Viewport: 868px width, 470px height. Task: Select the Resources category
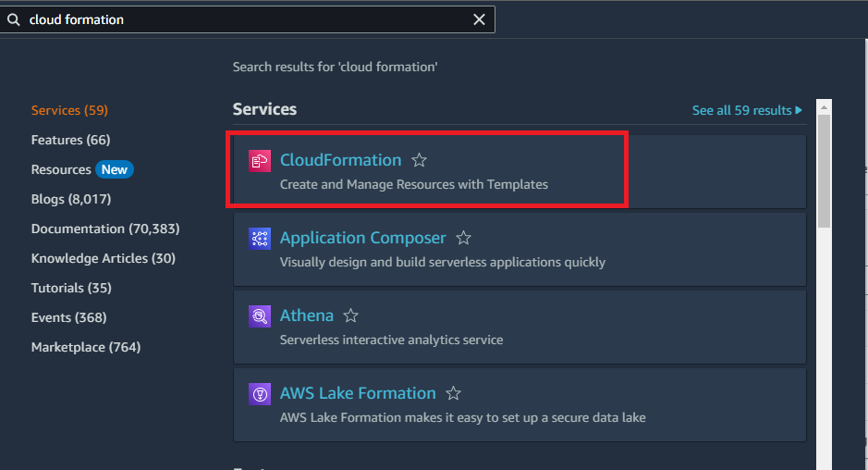(61, 169)
